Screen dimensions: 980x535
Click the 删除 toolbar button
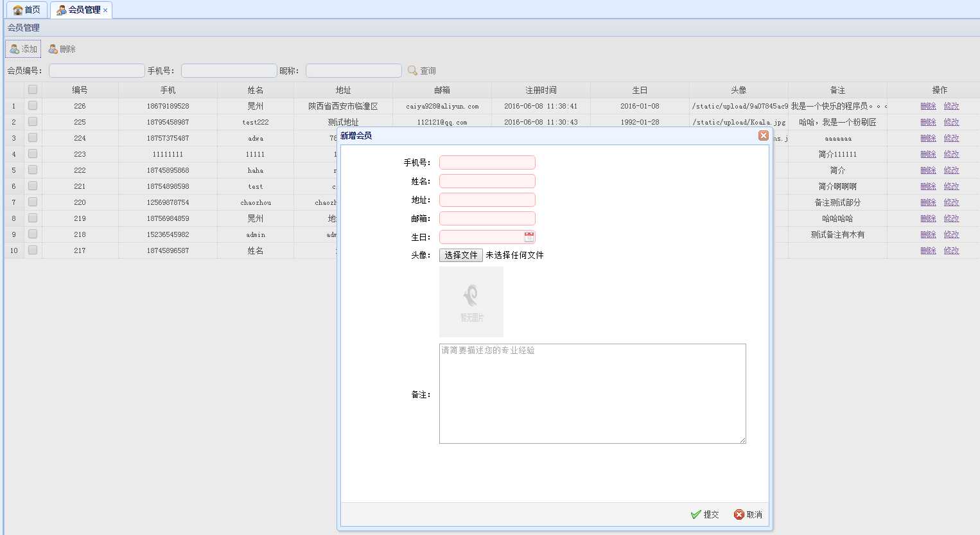tap(62, 49)
